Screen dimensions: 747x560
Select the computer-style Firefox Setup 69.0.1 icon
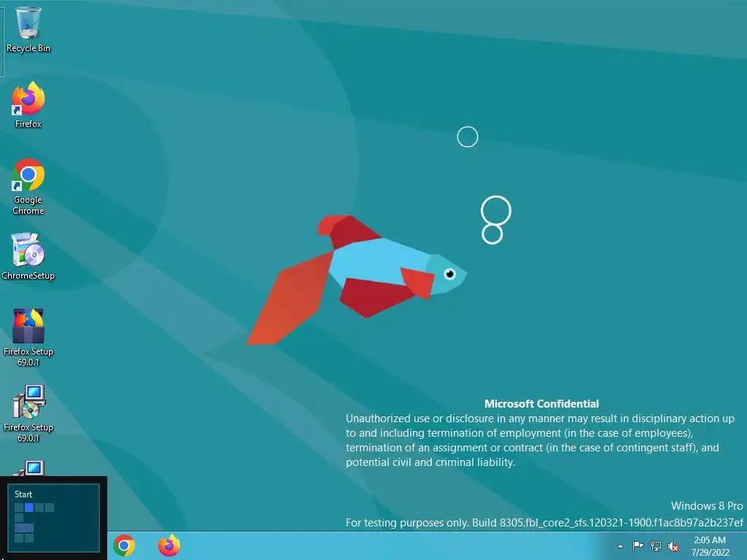pyautogui.click(x=28, y=413)
